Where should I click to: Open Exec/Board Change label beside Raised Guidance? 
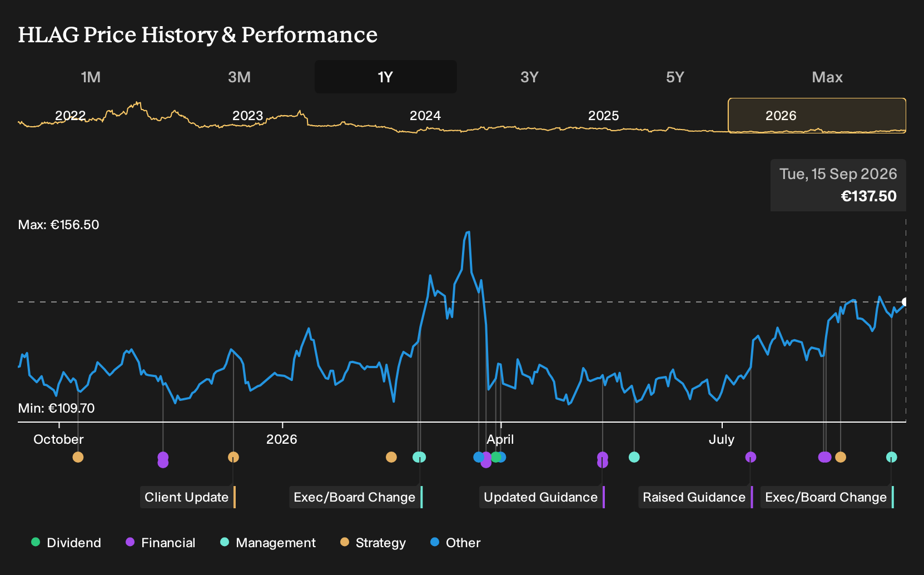tap(827, 497)
